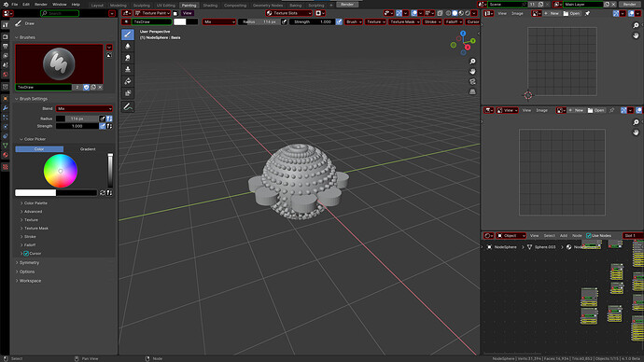The height and width of the screenshot is (362, 644).
Task: Expand the Texture Mask subpanel
Action: (36, 229)
